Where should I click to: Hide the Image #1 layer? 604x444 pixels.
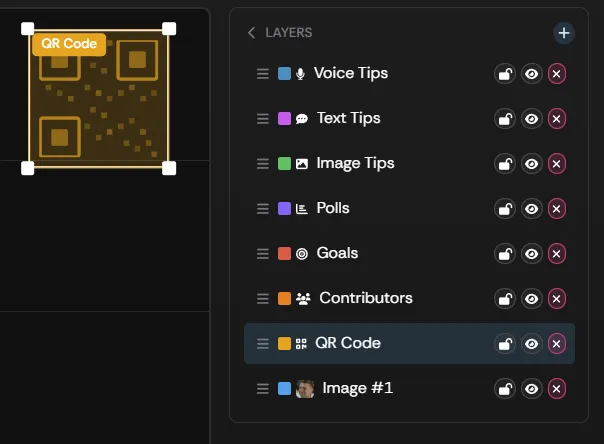tap(532, 389)
